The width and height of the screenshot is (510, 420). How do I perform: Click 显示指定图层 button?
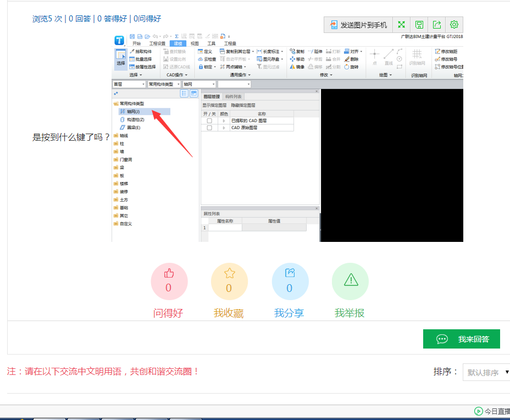[214, 105]
